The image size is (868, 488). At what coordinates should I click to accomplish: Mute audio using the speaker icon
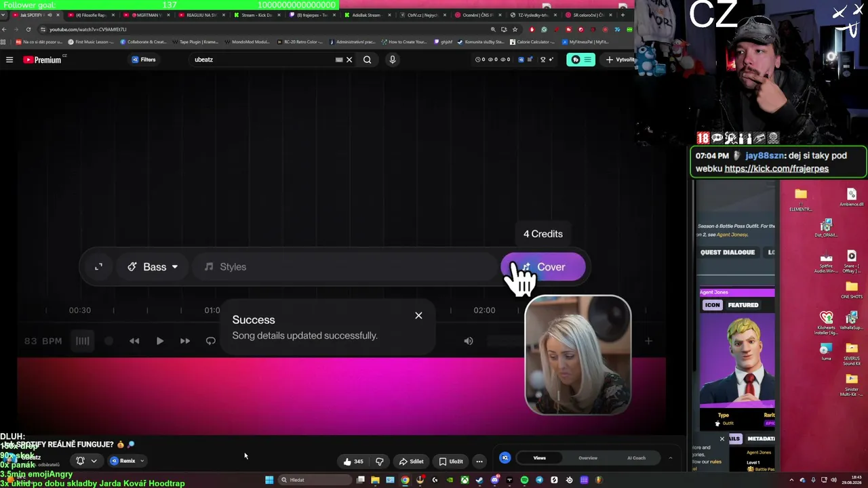[469, 341]
